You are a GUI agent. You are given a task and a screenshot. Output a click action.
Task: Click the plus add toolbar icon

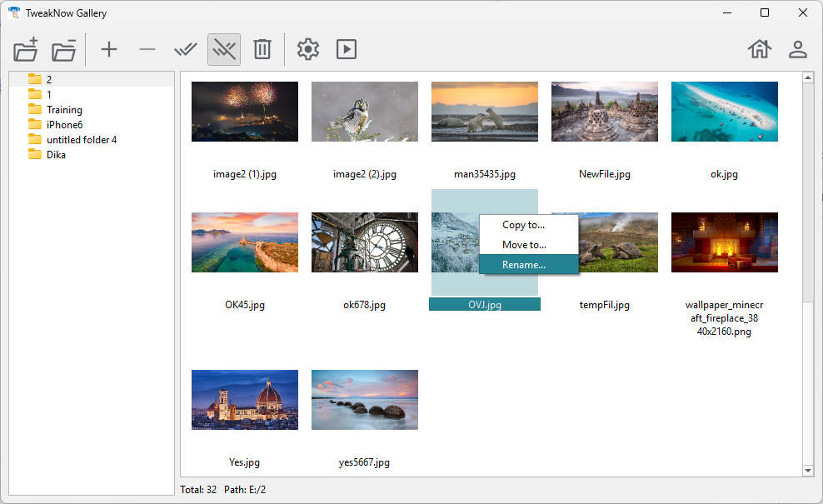click(109, 49)
